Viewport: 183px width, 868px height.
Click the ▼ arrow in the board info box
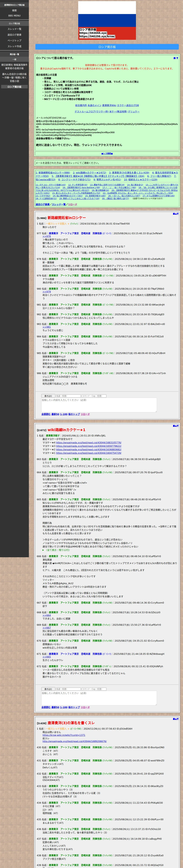pos(177,58)
